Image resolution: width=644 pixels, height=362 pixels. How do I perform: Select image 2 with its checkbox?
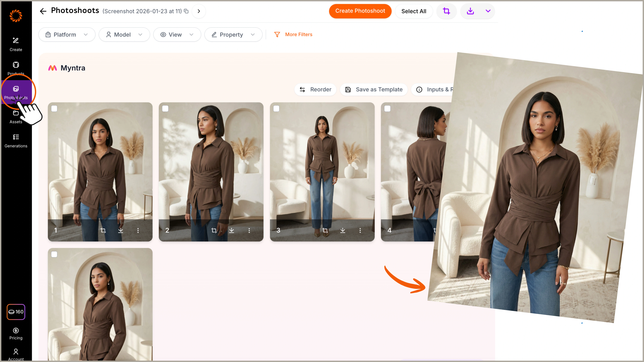(165, 109)
